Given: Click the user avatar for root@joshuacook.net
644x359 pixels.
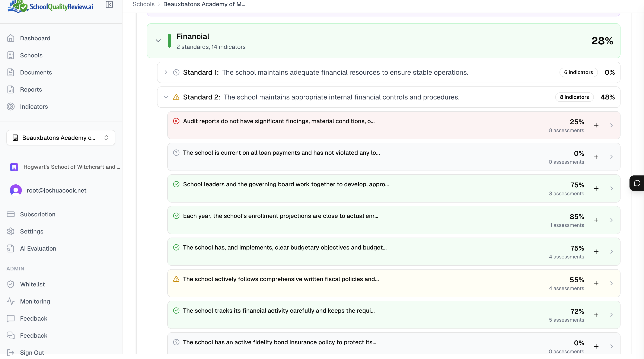Looking at the screenshot, I should click(x=16, y=191).
